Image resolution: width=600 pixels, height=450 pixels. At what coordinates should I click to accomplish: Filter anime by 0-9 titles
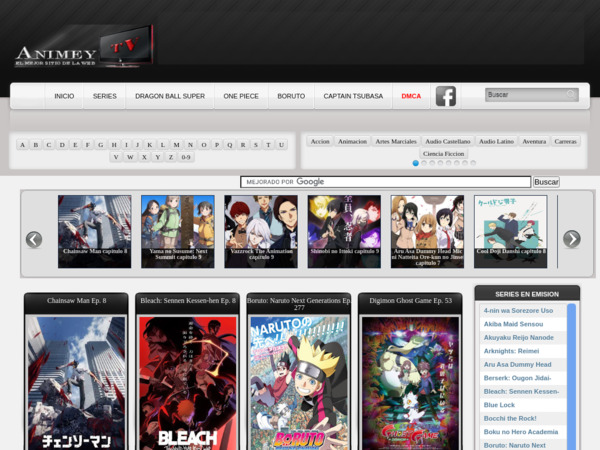[186, 157]
